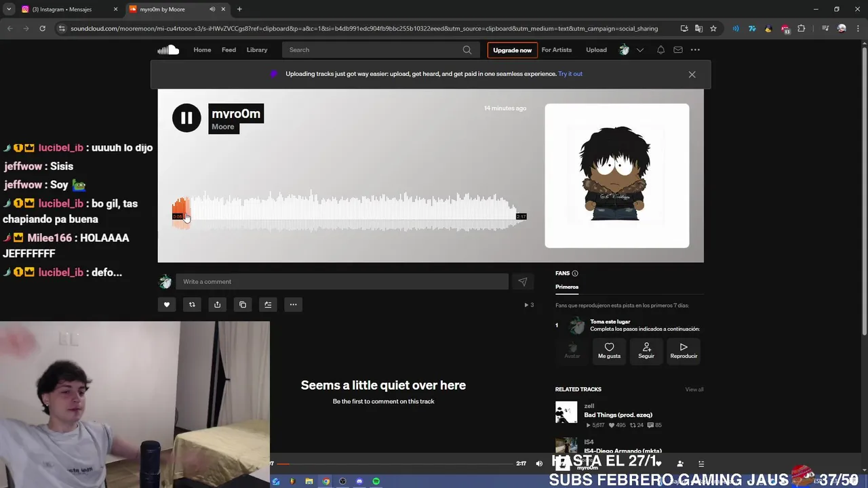The image size is (868, 488).
Task: Click the Upgrade now button
Action: (512, 49)
